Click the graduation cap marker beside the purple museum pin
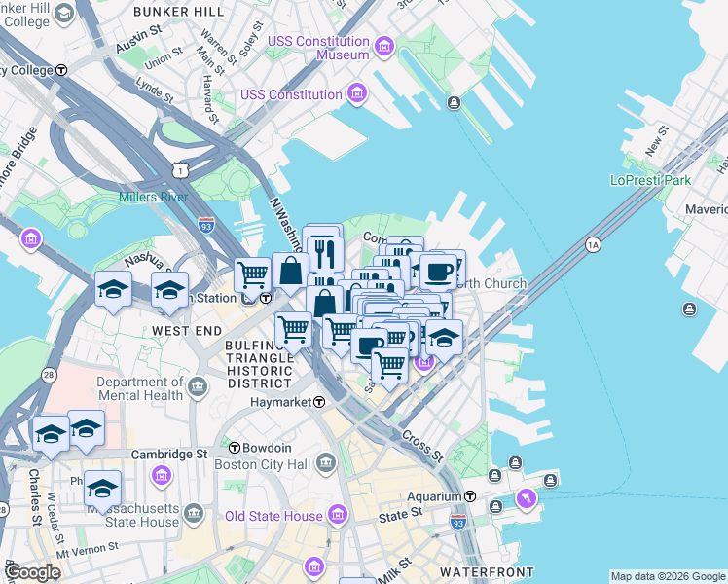 tap(445, 337)
